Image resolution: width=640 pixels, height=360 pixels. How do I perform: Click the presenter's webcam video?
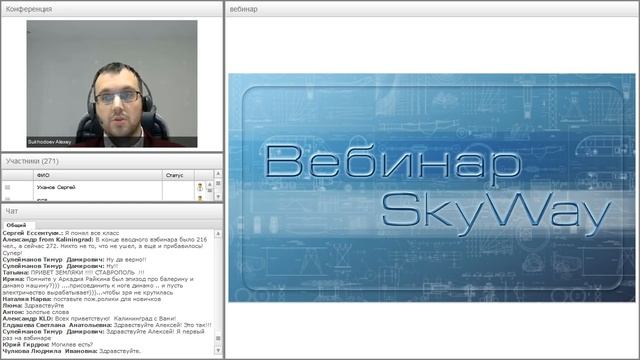tap(112, 84)
